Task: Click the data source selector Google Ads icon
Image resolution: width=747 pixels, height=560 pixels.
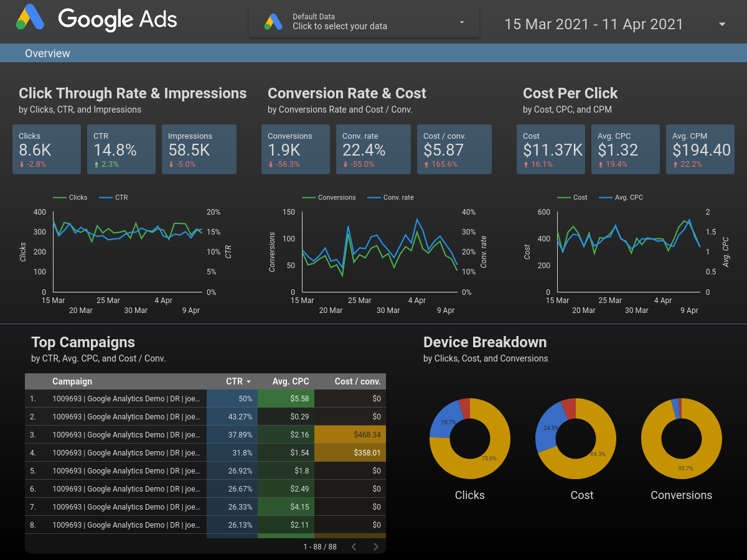Action: tap(273, 22)
